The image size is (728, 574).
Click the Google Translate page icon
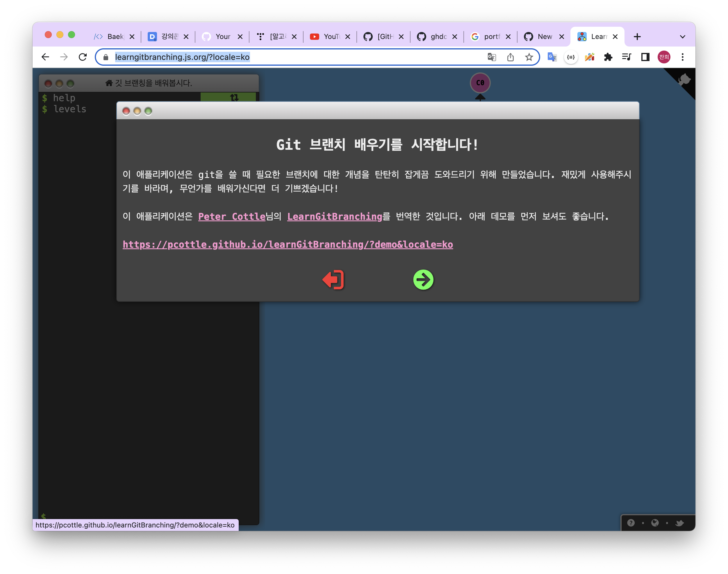[x=492, y=57]
